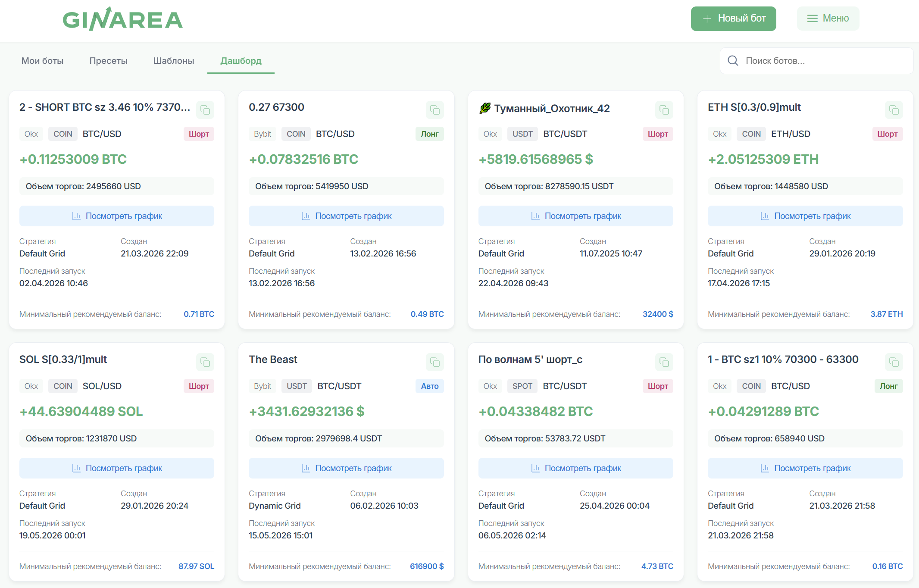Click copy icon on 'По волнам 5' шорт_с' card
The height and width of the screenshot is (588, 919).
click(x=664, y=362)
